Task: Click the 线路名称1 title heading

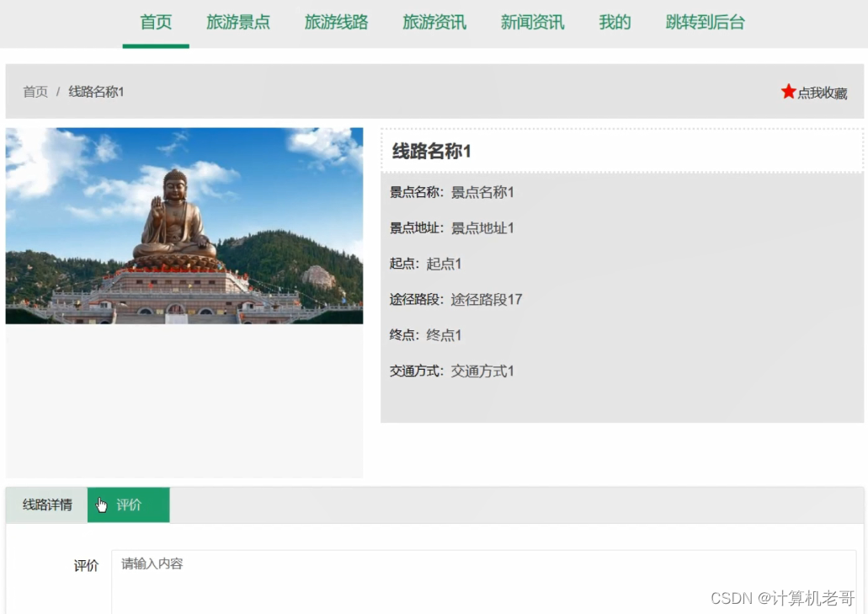Action: (431, 151)
